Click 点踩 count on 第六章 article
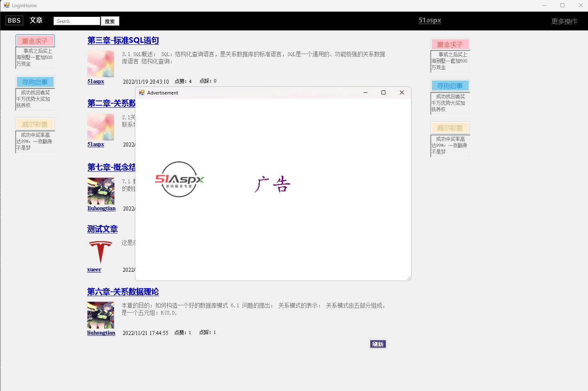588x391 pixels. point(208,332)
